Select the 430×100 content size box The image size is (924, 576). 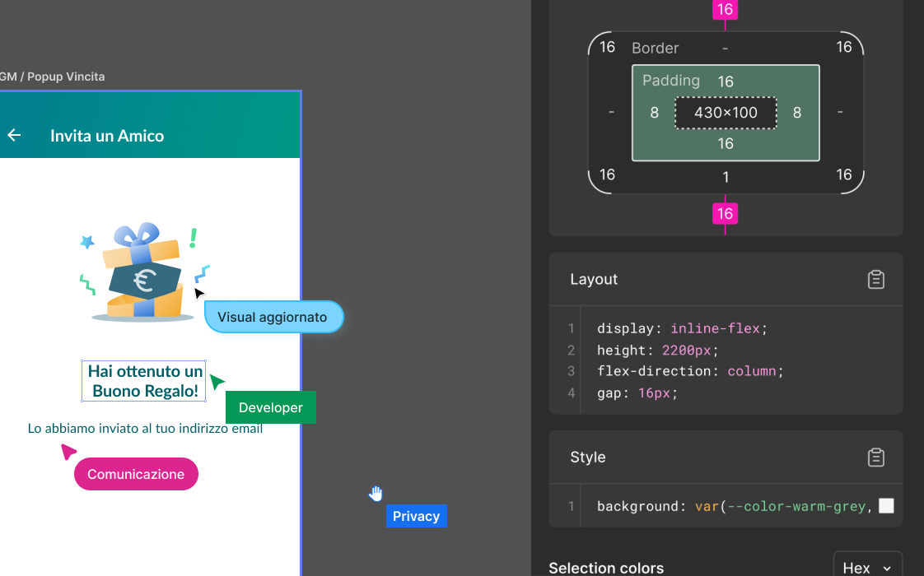pos(726,113)
